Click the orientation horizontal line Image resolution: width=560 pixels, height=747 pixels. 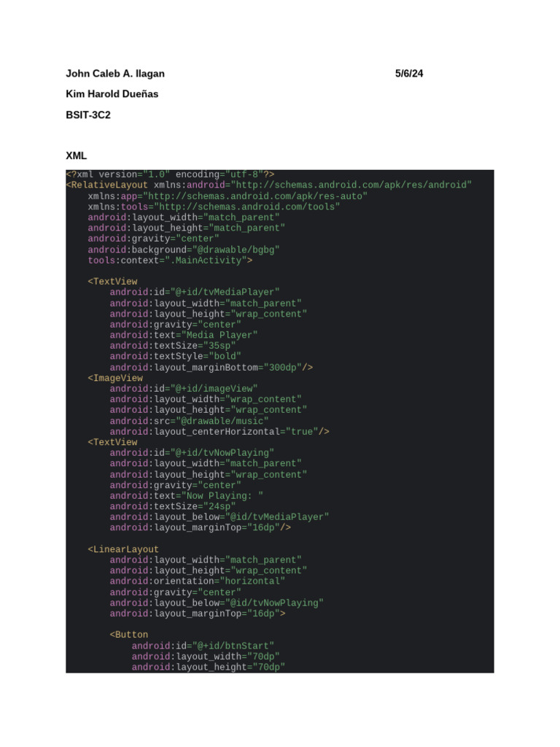pyautogui.click(x=198, y=581)
